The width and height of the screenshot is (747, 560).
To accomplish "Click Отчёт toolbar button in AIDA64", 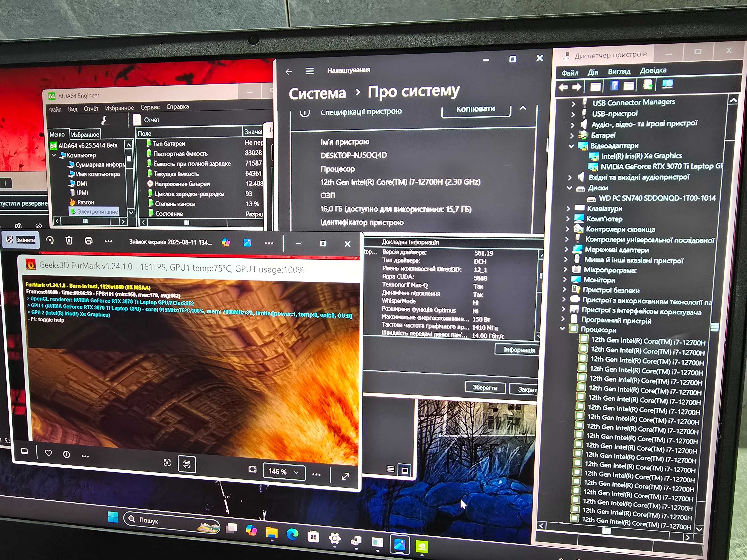I will [147, 120].
